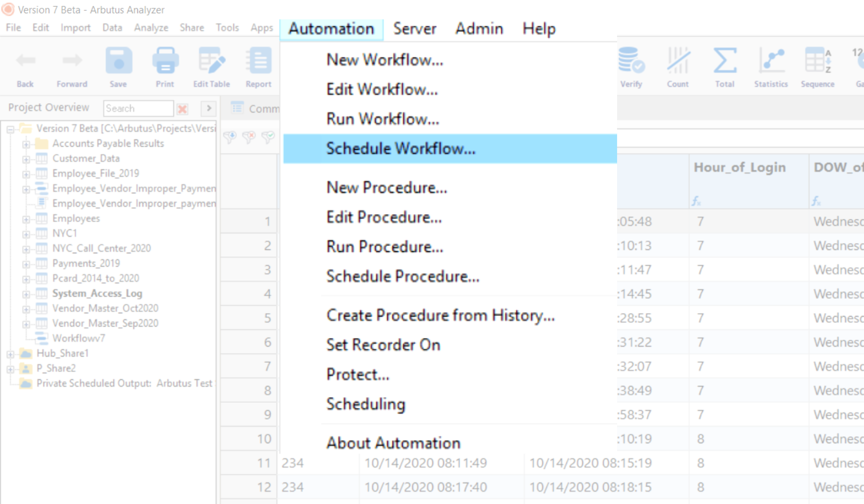
Task: Open the Server menu
Action: pos(414,29)
